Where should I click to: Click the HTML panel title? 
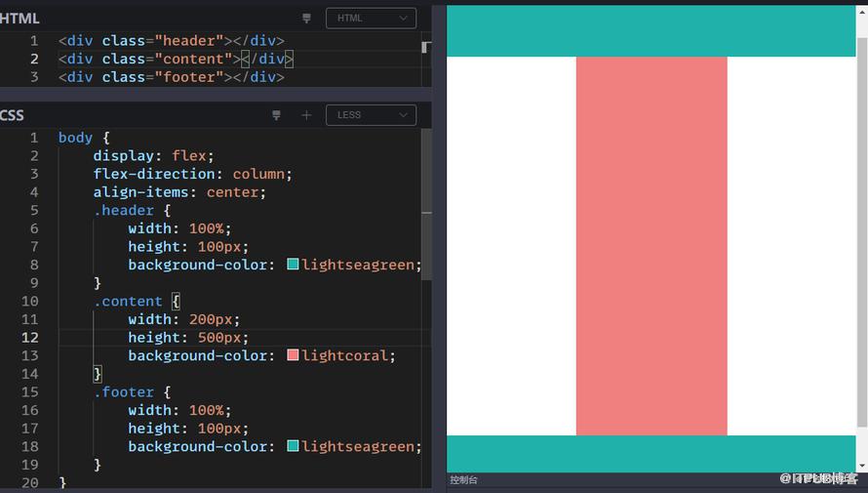pyautogui.click(x=20, y=19)
